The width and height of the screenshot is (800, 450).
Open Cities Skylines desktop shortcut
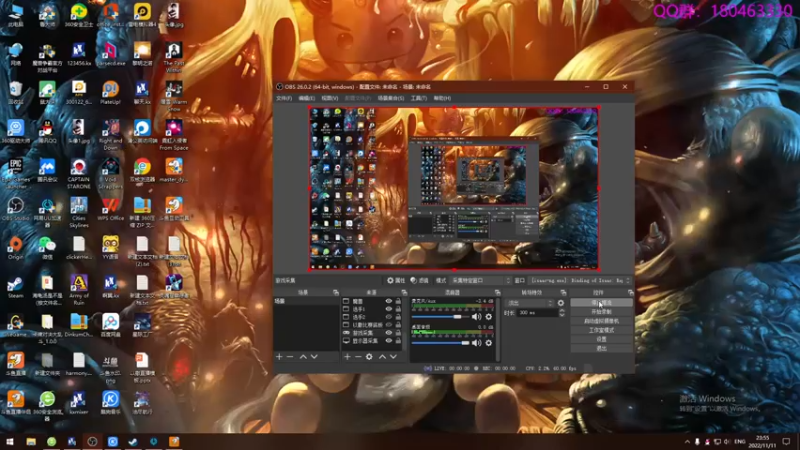pos(79,212)
